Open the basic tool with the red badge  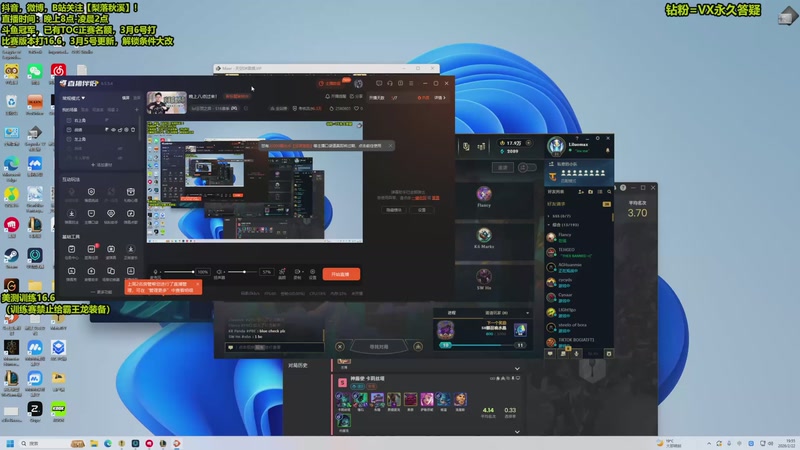click(x=91, y=252)
